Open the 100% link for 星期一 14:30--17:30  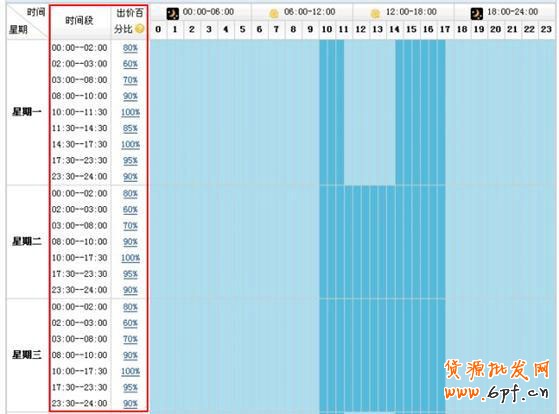click(130, 144)
